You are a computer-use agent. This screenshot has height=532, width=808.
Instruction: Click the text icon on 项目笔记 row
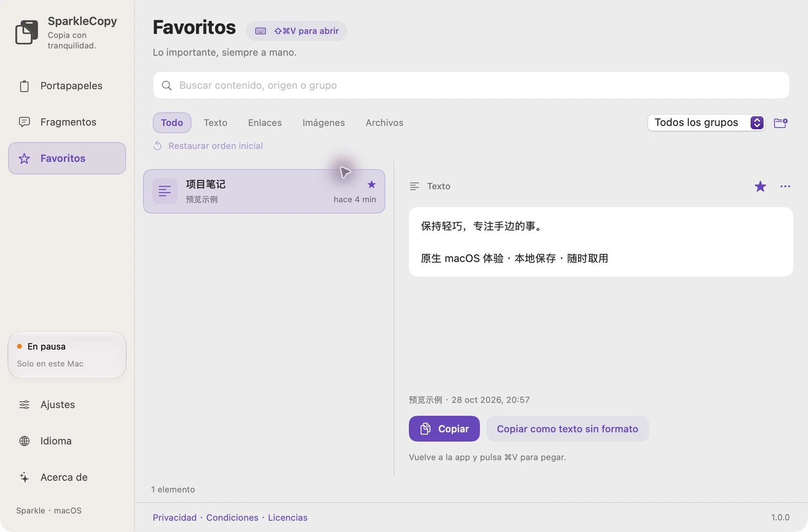tap(165, 191)
